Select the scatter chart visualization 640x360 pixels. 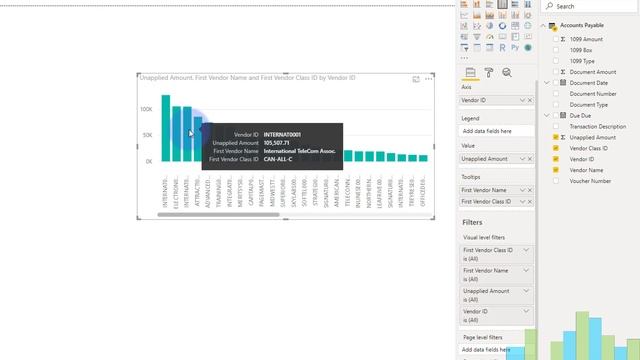tap(477, 26)
